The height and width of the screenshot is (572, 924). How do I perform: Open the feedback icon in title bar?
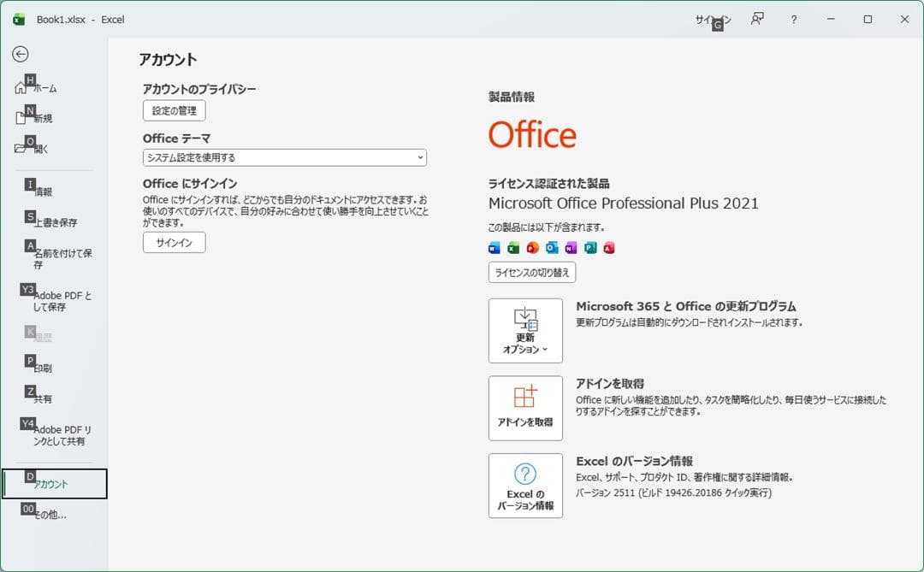coord(756,19)
